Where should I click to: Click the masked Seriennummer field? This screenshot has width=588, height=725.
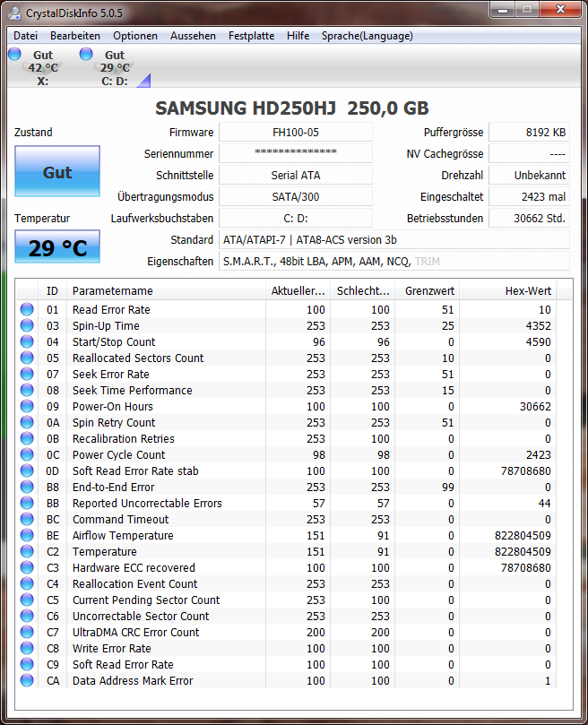296,153
